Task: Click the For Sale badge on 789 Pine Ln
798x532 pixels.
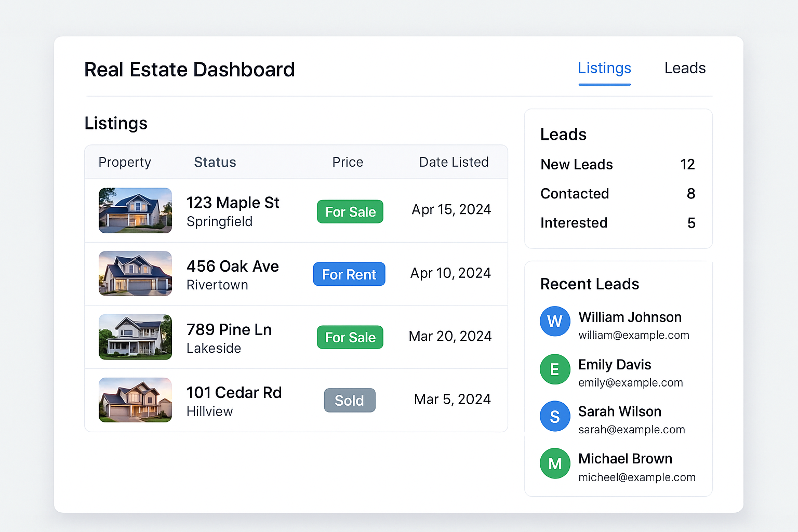Action: (350, 337)
